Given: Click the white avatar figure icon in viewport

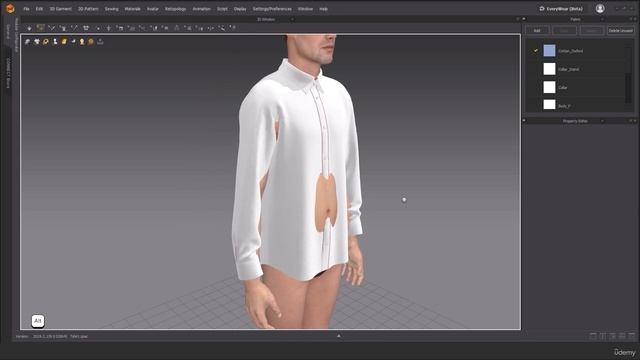Looking at the screenshot, I should point(55,42).
